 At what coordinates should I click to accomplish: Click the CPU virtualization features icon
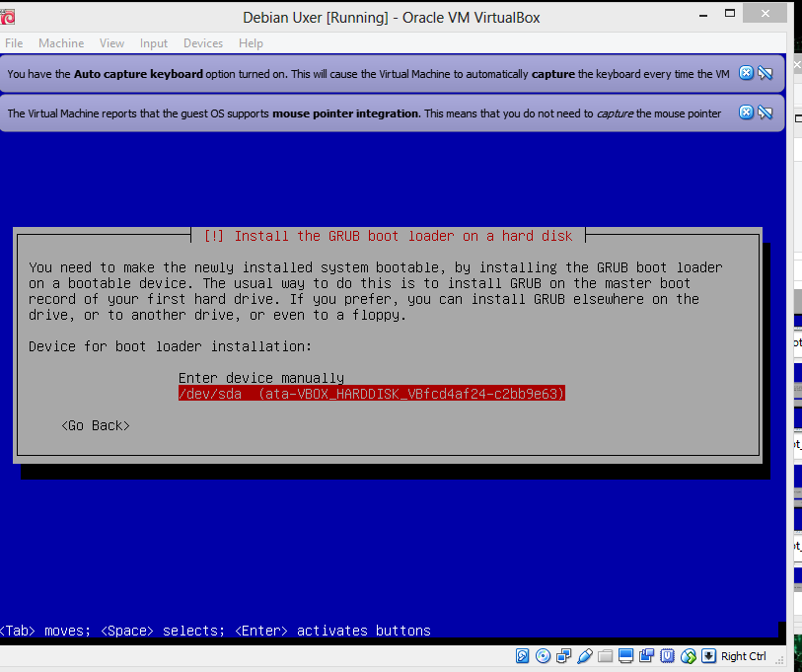tap(668, 655)
